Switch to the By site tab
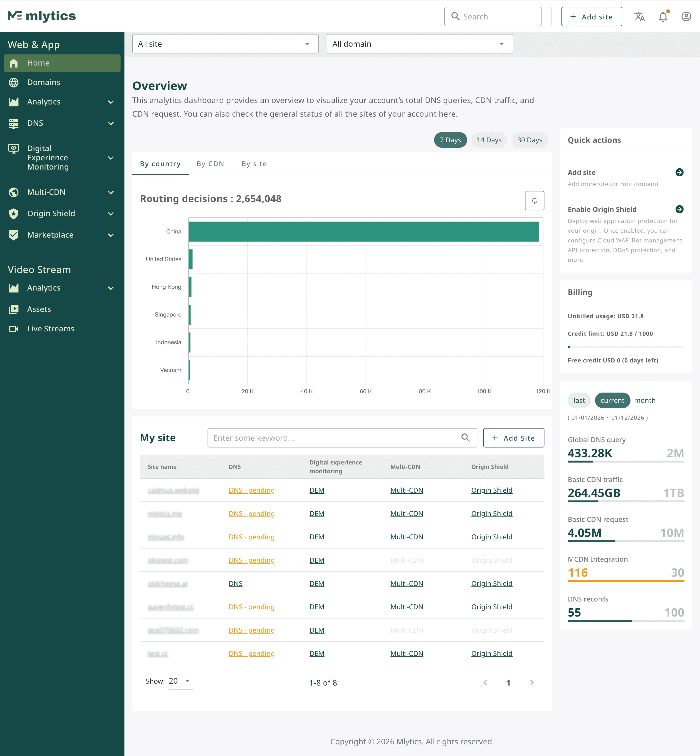 [254, 164]
